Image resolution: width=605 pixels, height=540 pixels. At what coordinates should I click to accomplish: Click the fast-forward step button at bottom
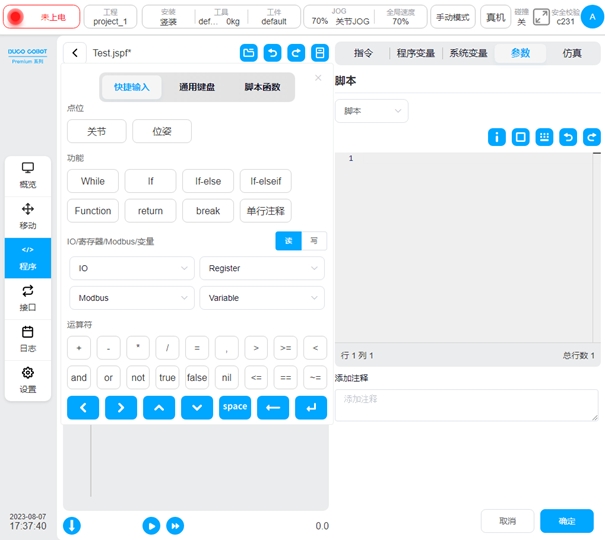tap(175, 525)
